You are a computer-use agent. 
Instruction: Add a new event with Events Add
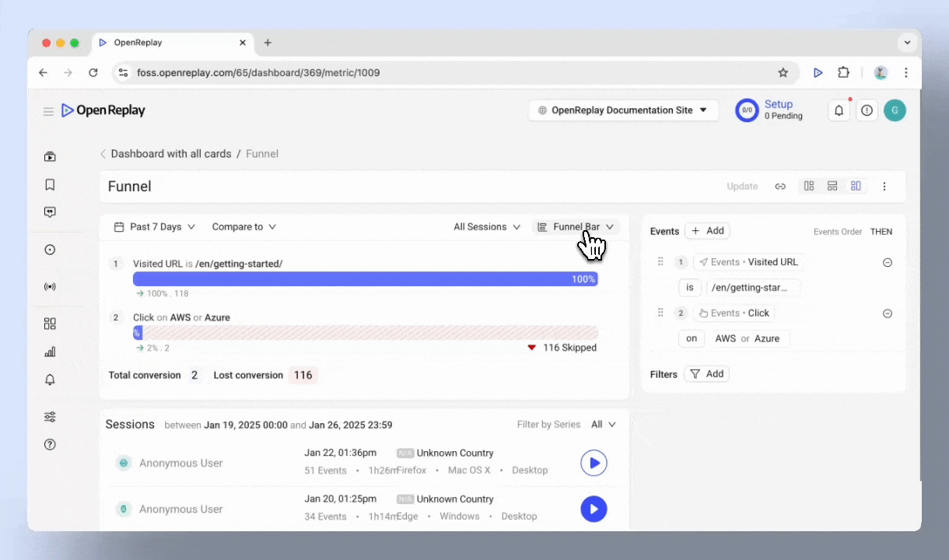[x=707, y=231]
